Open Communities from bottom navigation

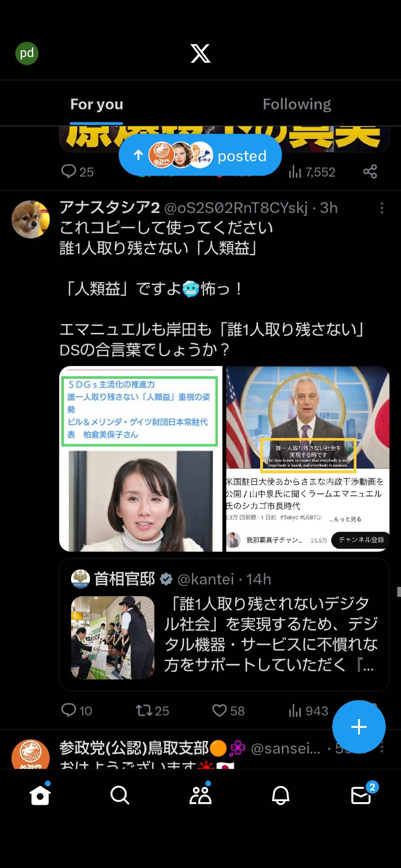pos(200,795)
